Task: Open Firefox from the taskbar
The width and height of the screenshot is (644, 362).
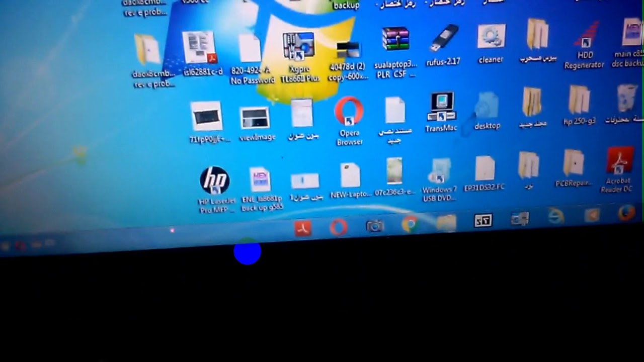Action: 627,213
